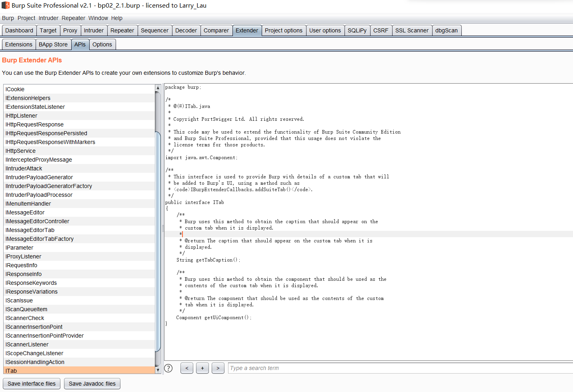
Task: Switch to the BApp Store sub-tab
Action: (x=53, y=44)
